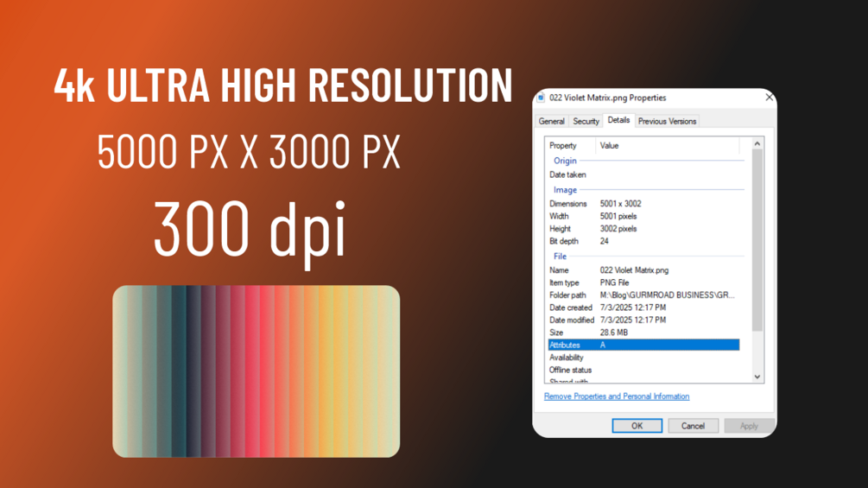Select the Details tab
This screenshot has width=868, height=488.
coord(618,120)
